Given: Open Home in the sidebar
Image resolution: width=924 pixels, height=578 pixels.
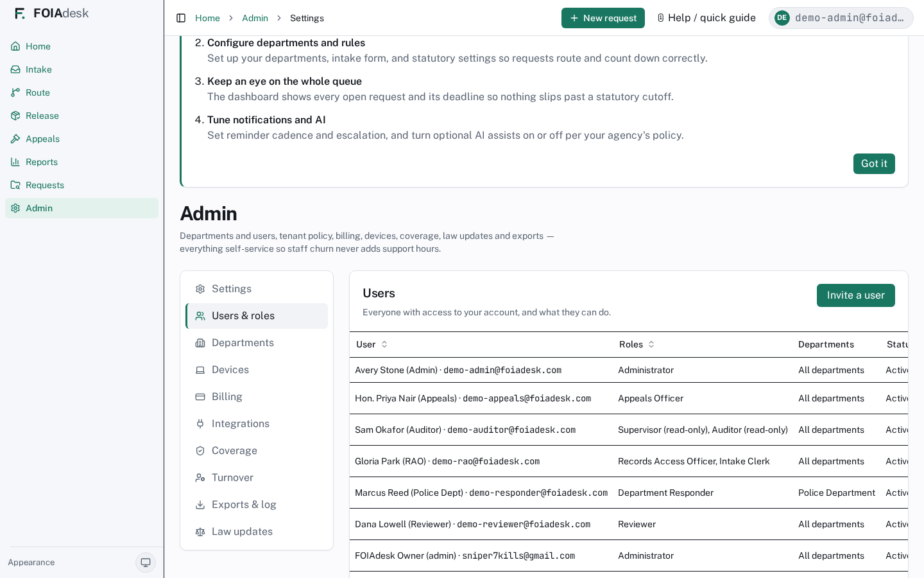Looking at the screenshot, I should click(x=81, y=46).
